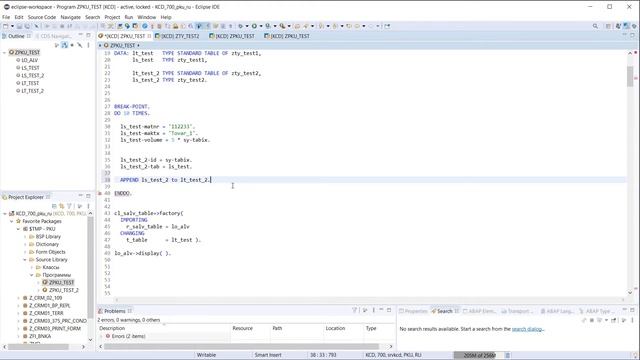Open the Debug button dropdown arrow
This screenshot has width=640, height=360.
(247, 26)
